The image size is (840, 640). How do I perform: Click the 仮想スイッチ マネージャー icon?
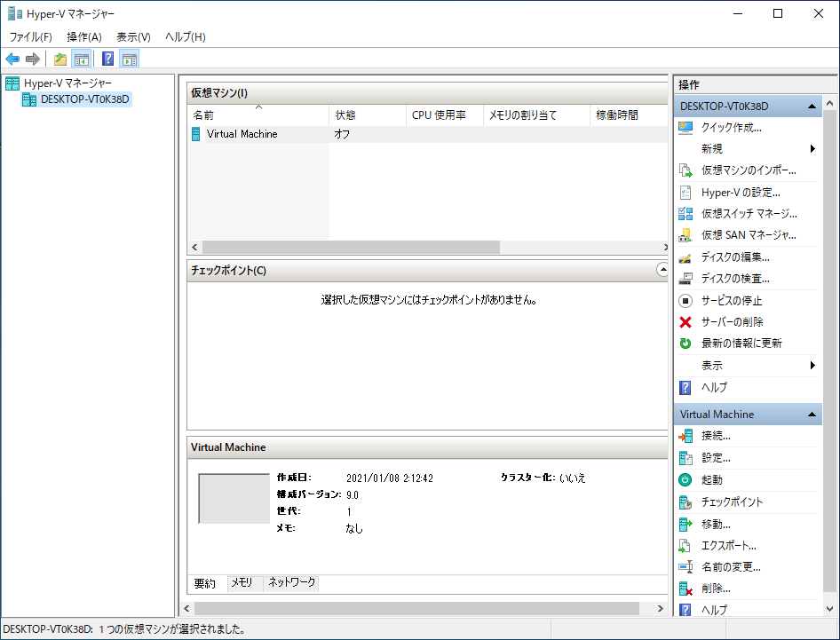pos(685,214)
